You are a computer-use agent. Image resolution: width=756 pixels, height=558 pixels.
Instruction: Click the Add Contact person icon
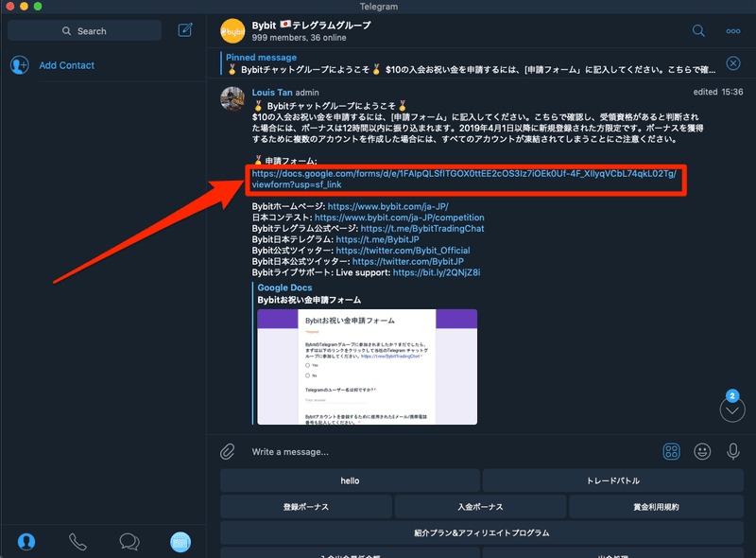pyautogui.click(x=20, y=65)
